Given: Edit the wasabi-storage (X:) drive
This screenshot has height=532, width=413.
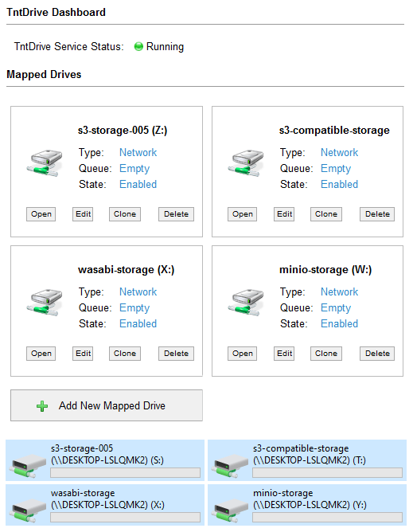Looking at the screenshot, I should coord(83,354).
